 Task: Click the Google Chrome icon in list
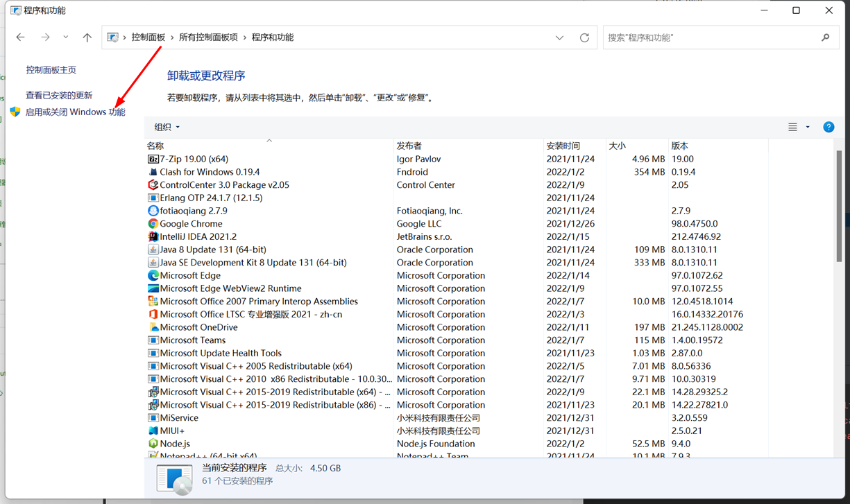pos(153,224)
